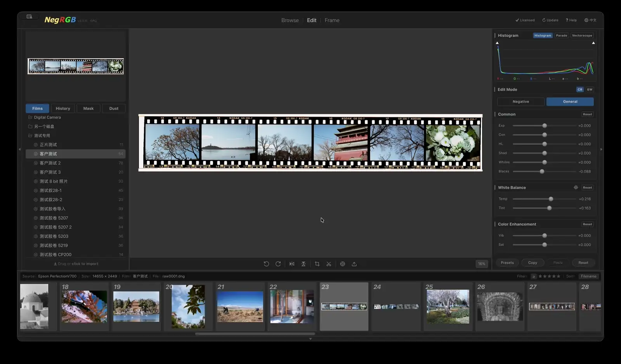Click the Presets button

click(507, 263)
